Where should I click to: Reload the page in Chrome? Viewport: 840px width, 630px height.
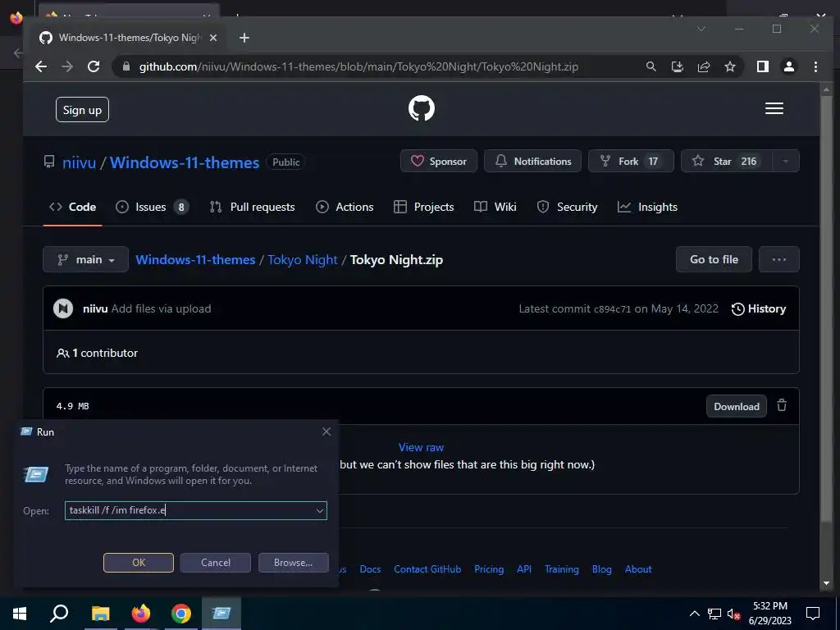pos(94,66)
